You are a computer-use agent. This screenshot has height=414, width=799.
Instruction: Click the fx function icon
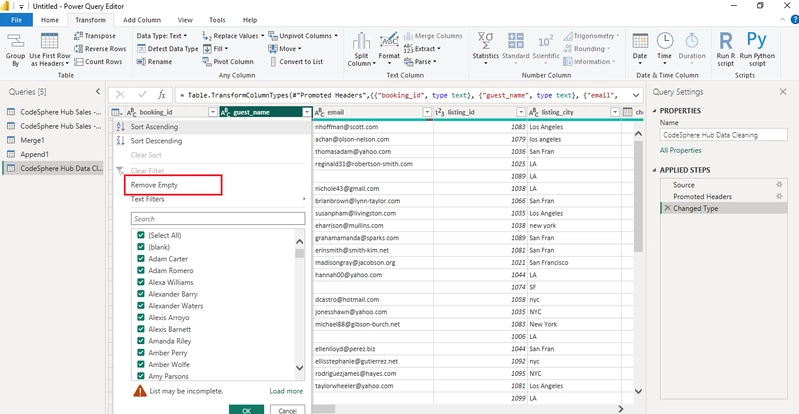[x=162, y=95]
